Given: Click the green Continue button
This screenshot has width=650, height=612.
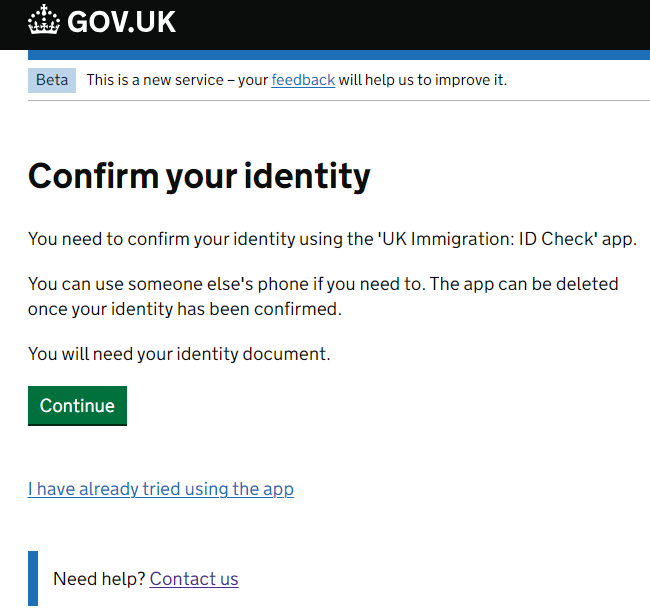Looking at the screenshot, I should click(78, 406).
